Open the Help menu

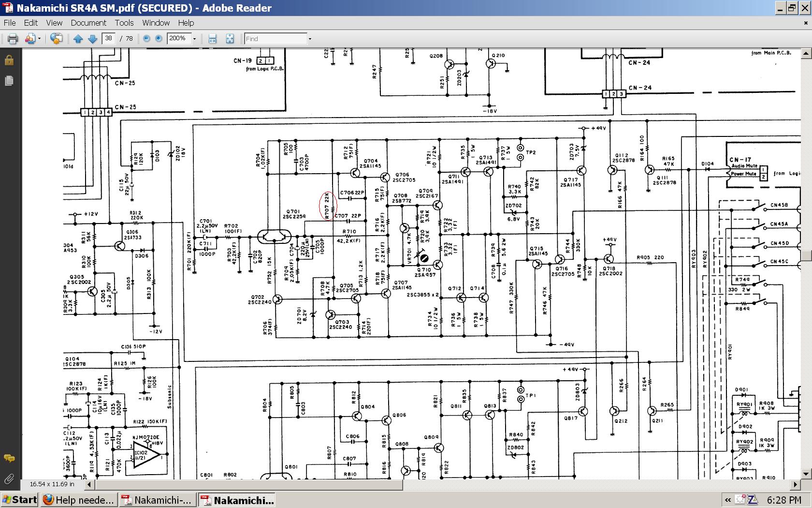click(186, 23)
